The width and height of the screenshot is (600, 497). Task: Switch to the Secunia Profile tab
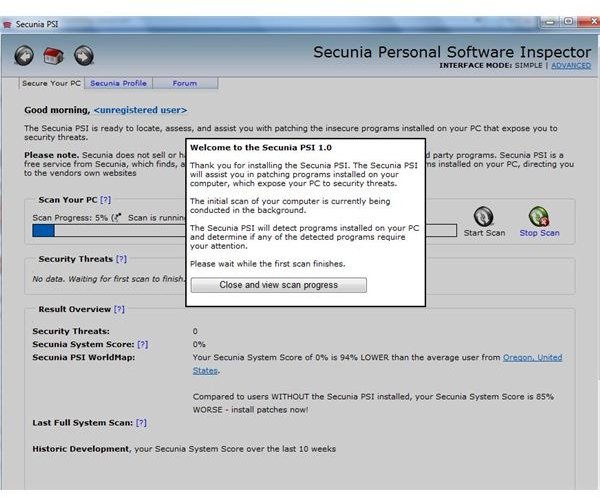coord(118,83)
